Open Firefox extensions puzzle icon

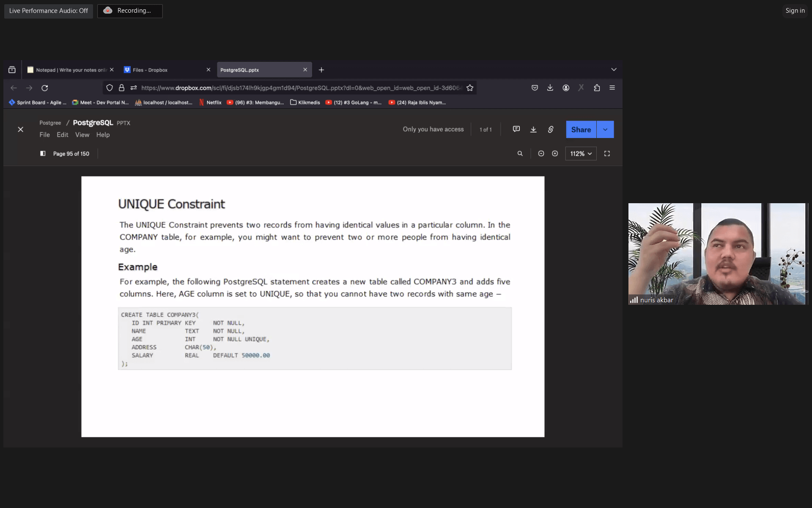(x=597, y=88)
